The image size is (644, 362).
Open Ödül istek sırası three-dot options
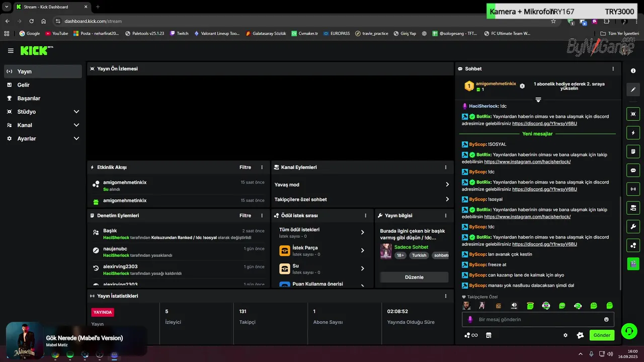point(366,216)
